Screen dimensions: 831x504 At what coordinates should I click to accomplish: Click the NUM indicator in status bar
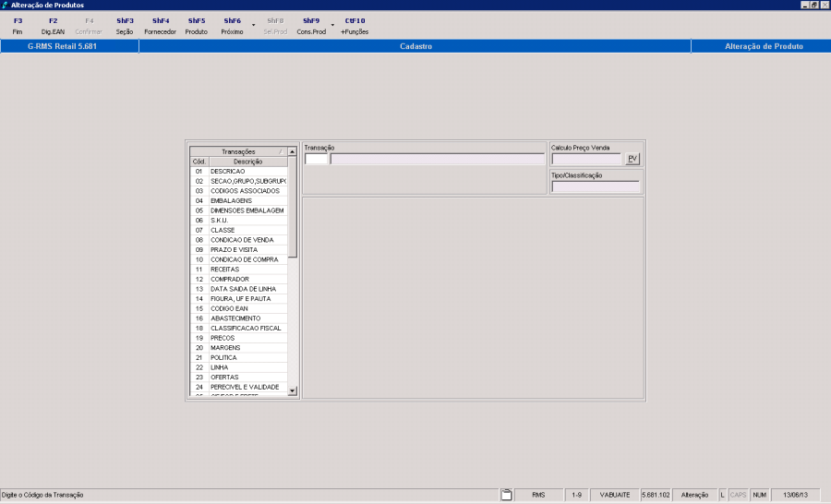coord(760,495)
